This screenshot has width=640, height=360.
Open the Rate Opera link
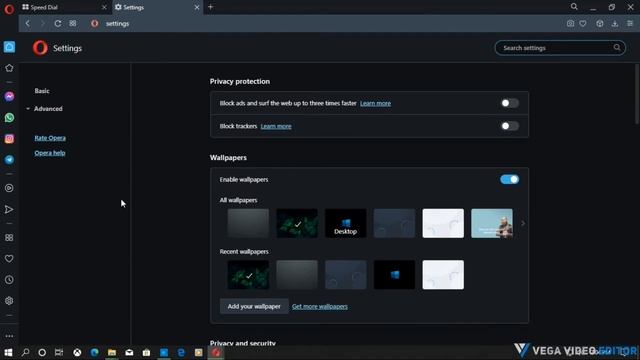click(50, 138)
